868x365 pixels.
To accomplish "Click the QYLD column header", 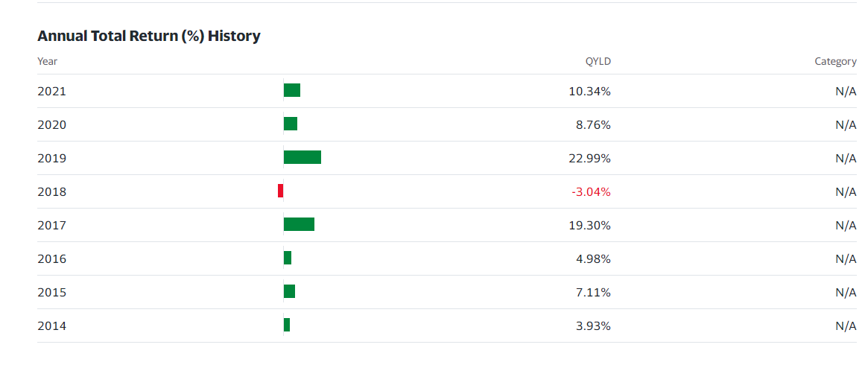I will 598,61.
